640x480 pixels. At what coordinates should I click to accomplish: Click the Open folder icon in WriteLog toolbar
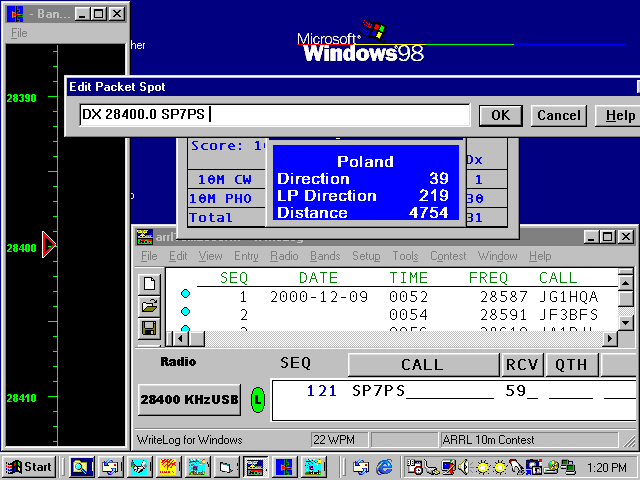click(149, 306)
